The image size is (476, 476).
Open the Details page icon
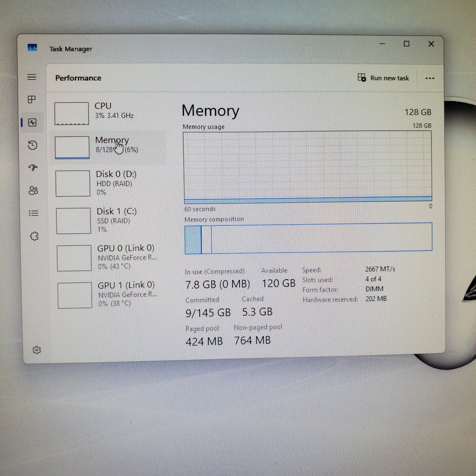click(33, 213)
